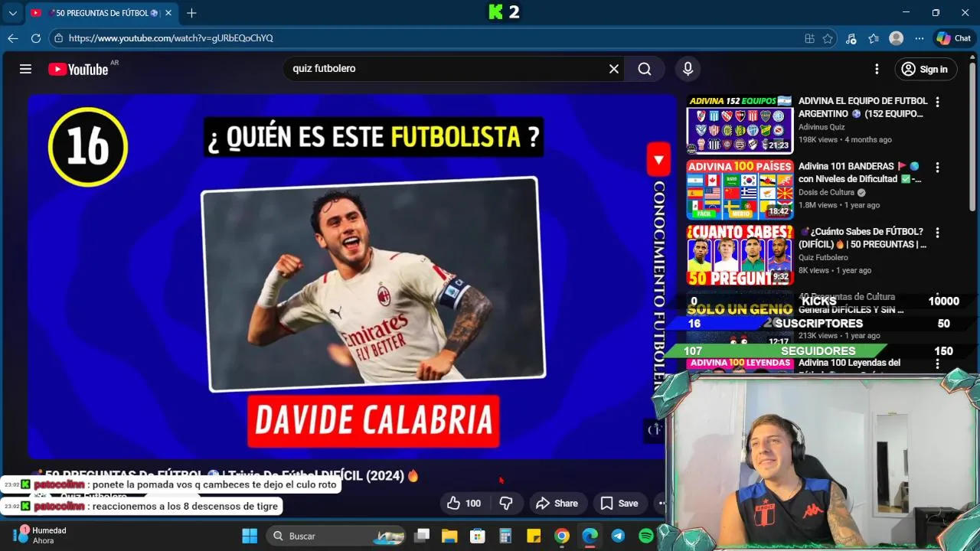Image resolution: width=980 pixels, height=551 pixels.
Task: Close the current browser tab
Action: pyautogui.click(x=168, y=13)
